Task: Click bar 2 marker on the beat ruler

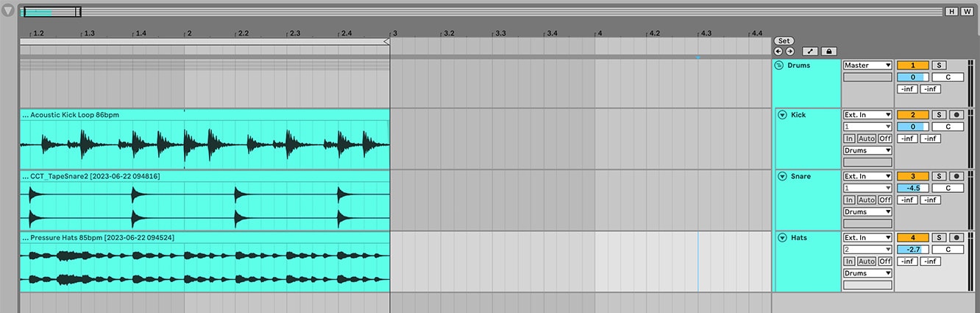Action: 188,33
